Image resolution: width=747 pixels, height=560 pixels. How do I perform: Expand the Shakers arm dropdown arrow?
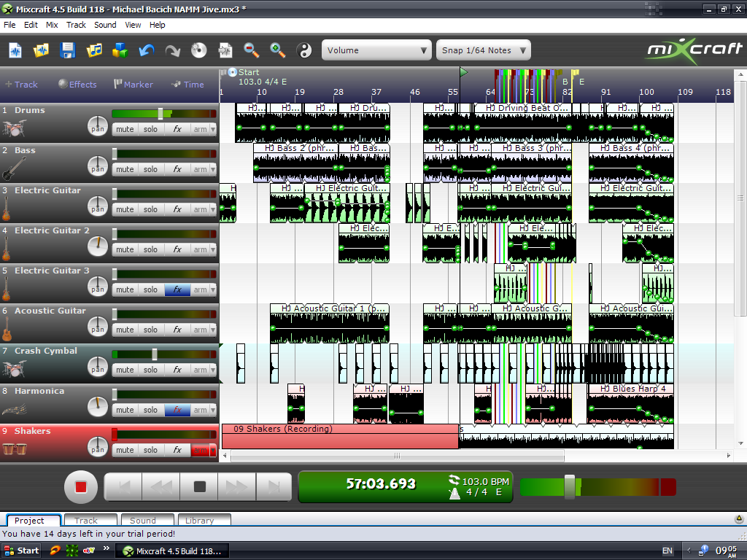[213, 450]
